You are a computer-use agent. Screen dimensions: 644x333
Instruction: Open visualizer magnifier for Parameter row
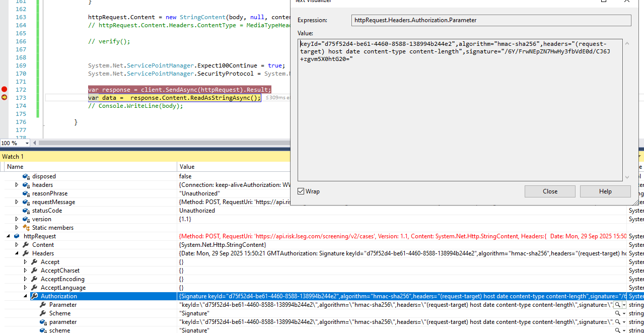(x=617, y=305)
